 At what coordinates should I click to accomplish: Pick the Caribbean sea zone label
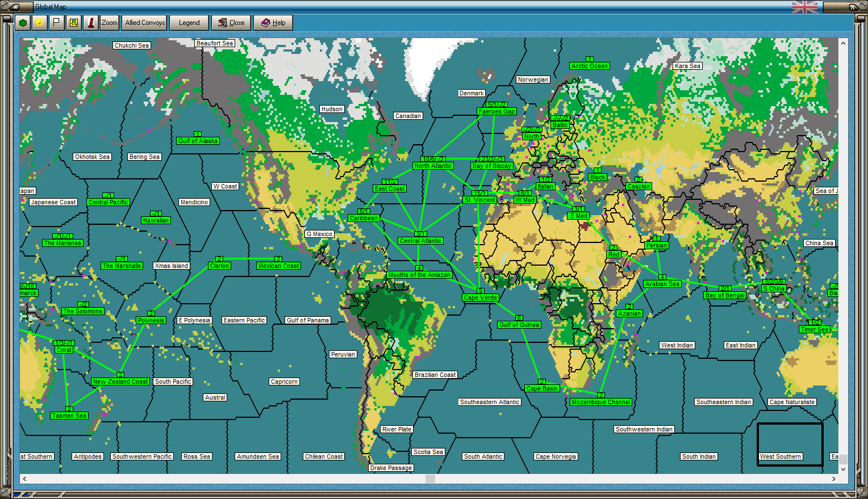coord(364,218)
